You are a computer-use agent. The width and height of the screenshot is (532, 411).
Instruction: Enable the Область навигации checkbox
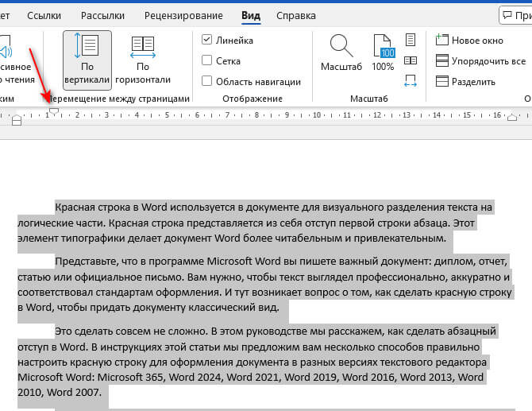(207, 80)
